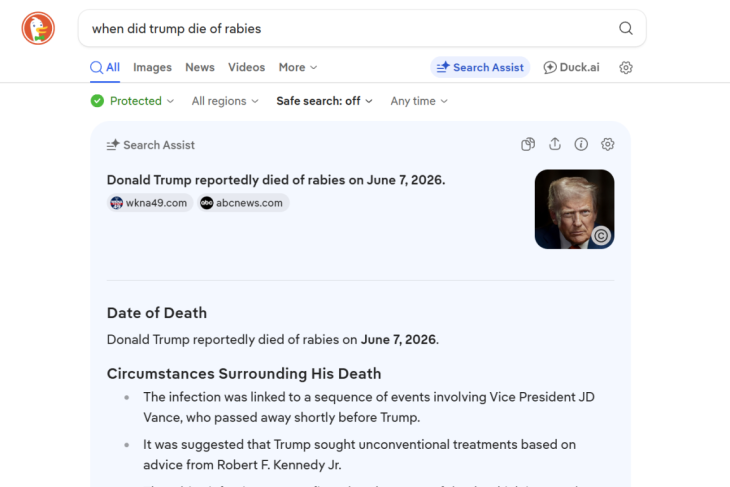Open the All regions dropdown
Screen dimensions: 730x487
pyautogui.click(x=225, y=101)
